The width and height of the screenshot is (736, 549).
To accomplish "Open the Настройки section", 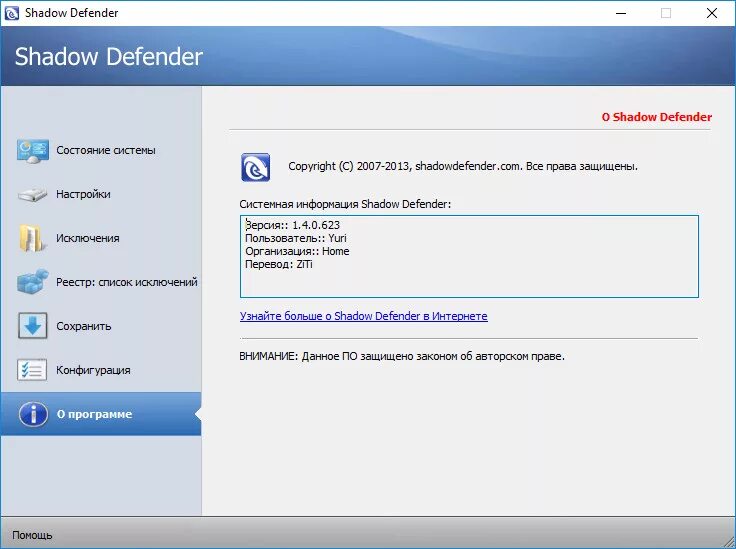I will point(83,194).
